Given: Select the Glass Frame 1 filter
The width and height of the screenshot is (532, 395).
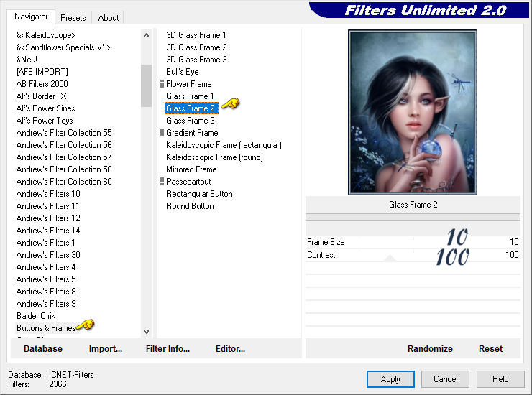Looking at the screenshot, I should click(x=190, y=96).
